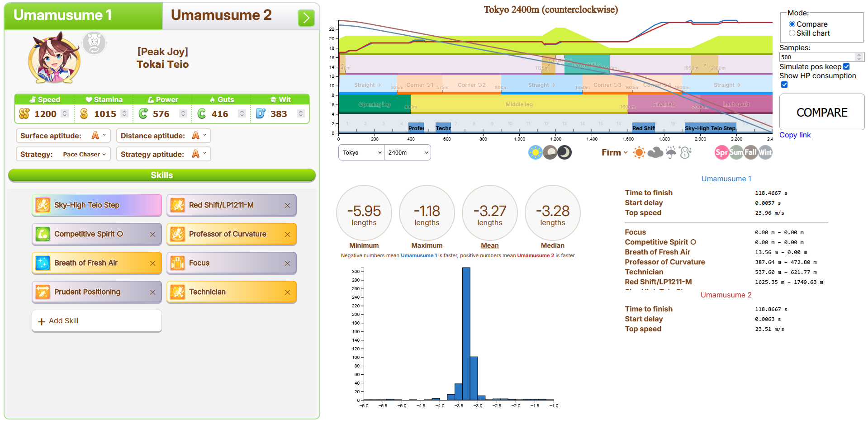The image size is (868, 424).
Task: Adjust Samples count stepper
Action: point(859,57)
